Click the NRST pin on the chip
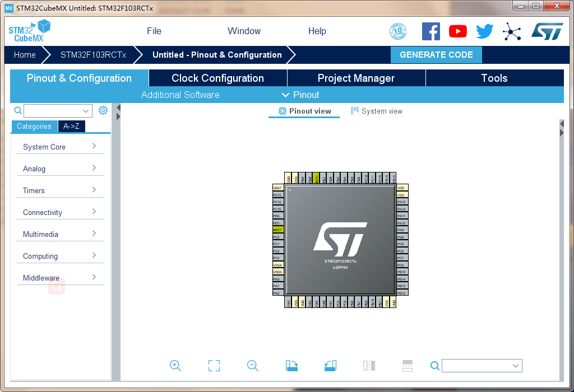574x392 pixels. 278,230
